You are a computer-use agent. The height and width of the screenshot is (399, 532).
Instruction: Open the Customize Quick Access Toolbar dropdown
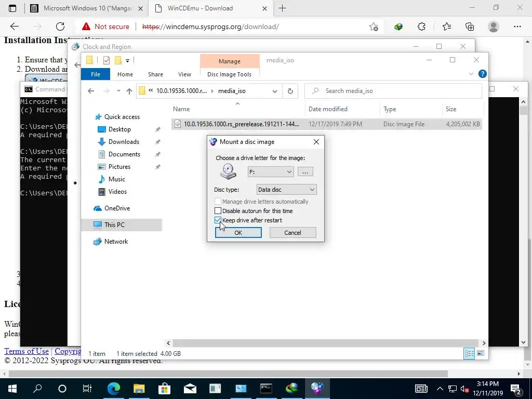[x=128, y=61]
